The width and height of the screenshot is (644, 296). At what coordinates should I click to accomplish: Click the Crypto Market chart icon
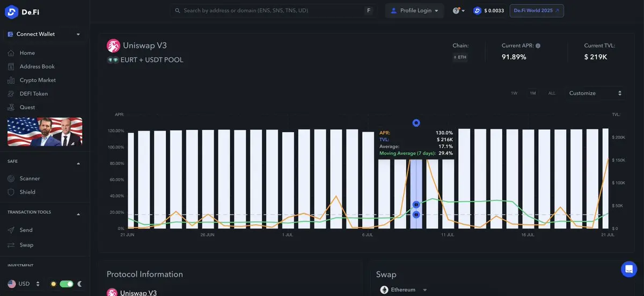coord(11,80)
